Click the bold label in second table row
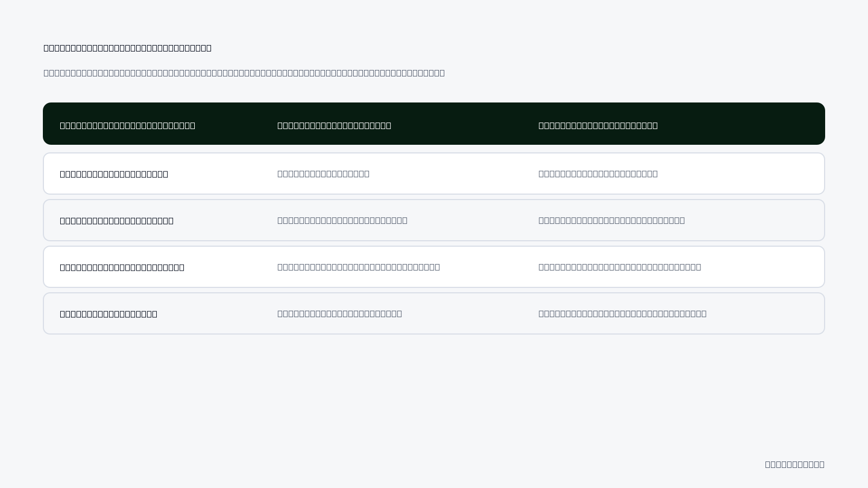The width and height of the screenshot is (868, 488). pos(117,221)
